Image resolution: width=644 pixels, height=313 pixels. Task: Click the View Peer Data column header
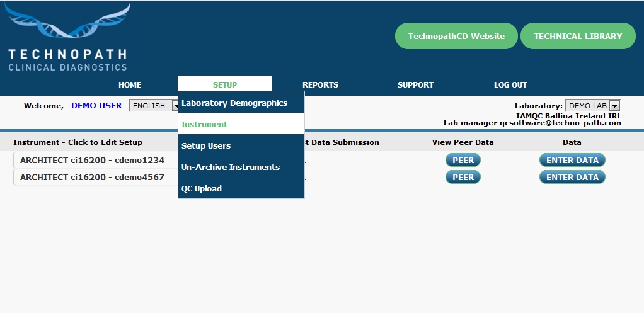(463, 142)
